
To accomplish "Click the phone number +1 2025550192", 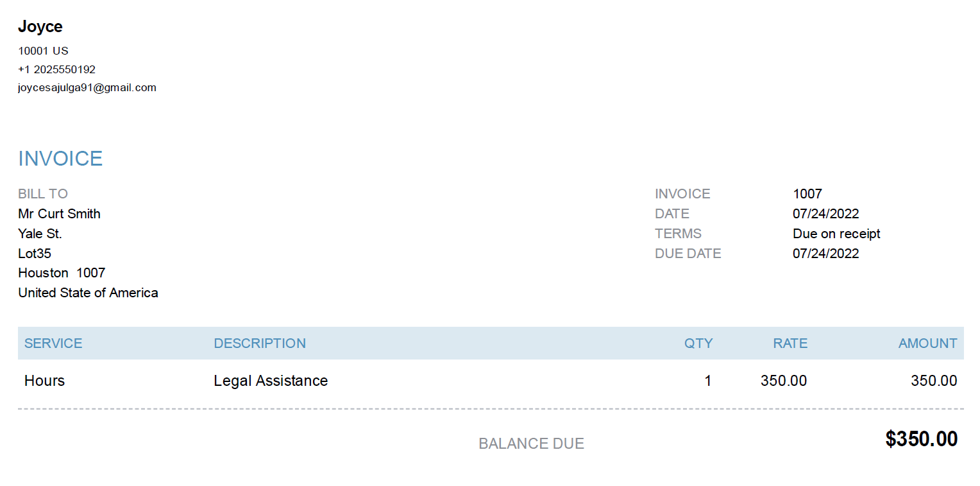I will pos(56,69).
